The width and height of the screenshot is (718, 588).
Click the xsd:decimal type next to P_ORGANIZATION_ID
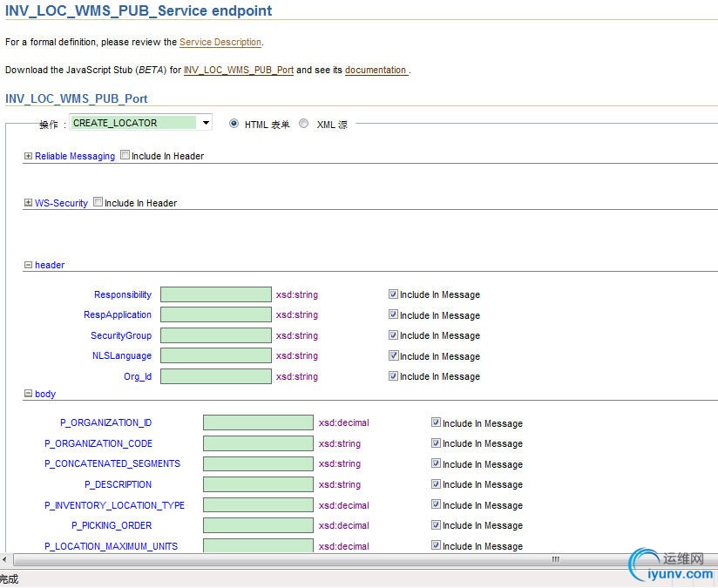[x=344, y=422]
